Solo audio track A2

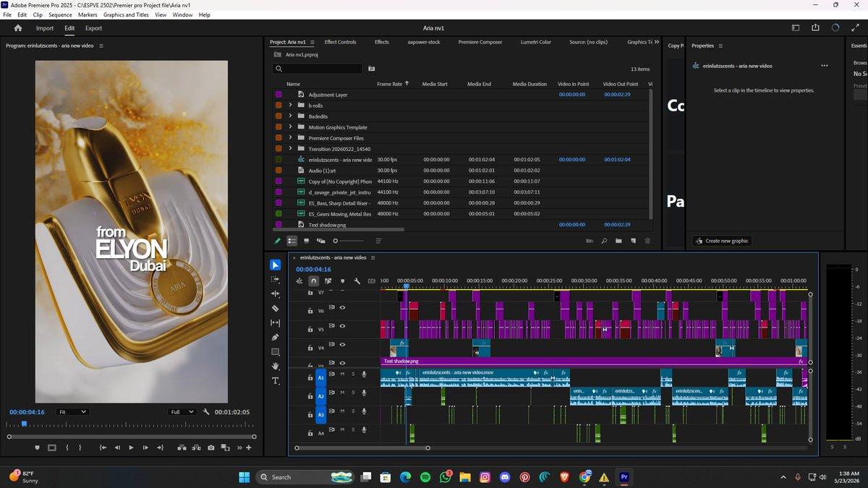353,393
